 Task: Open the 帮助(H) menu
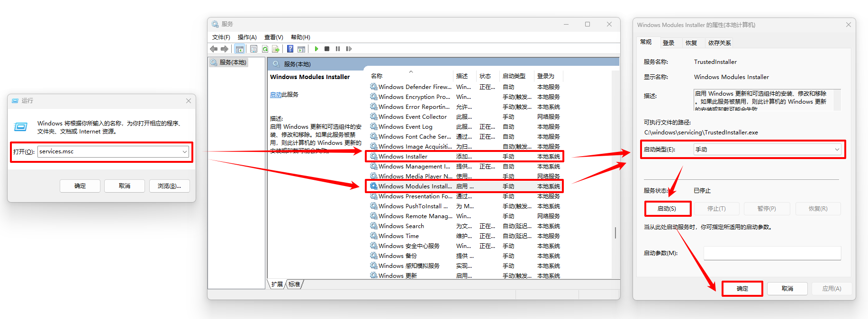pos(300,37)
